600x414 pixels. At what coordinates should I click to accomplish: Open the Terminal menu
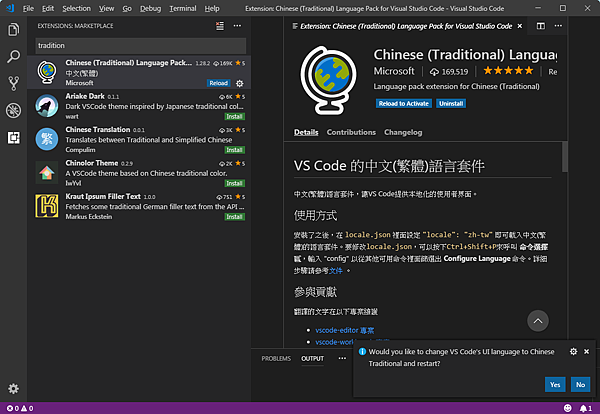[183, 8]
